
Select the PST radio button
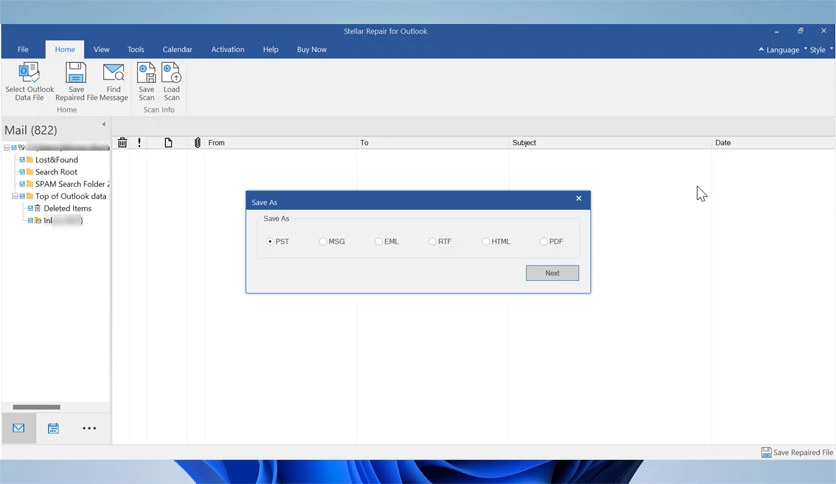pyautogui.click(x=270, y=241)
